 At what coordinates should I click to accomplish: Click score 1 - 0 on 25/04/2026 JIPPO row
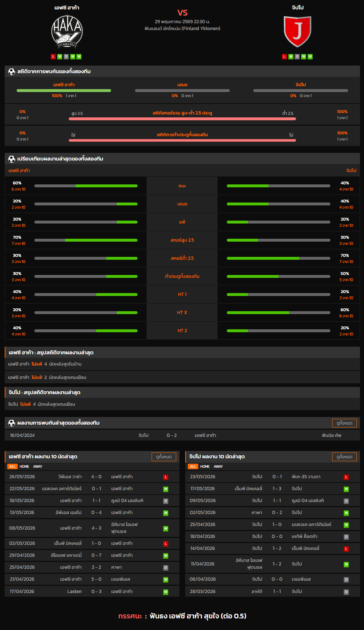click(x=277, y=525)
